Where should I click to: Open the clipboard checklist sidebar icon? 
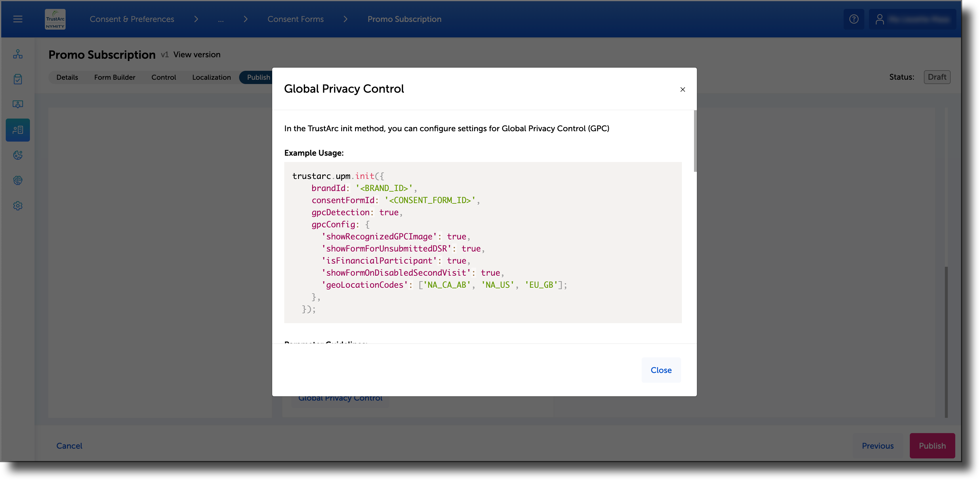(18, 79)
